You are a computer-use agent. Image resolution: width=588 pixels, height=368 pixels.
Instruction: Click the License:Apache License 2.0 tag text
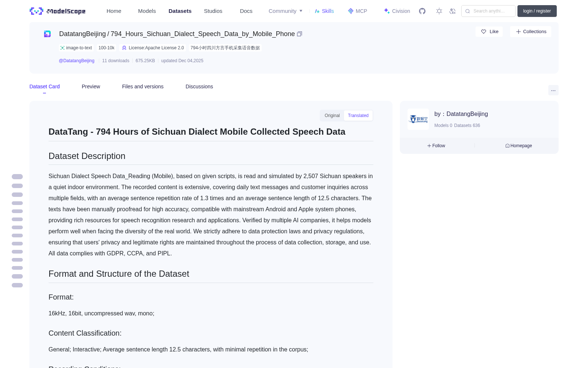(x=156, y=48)
